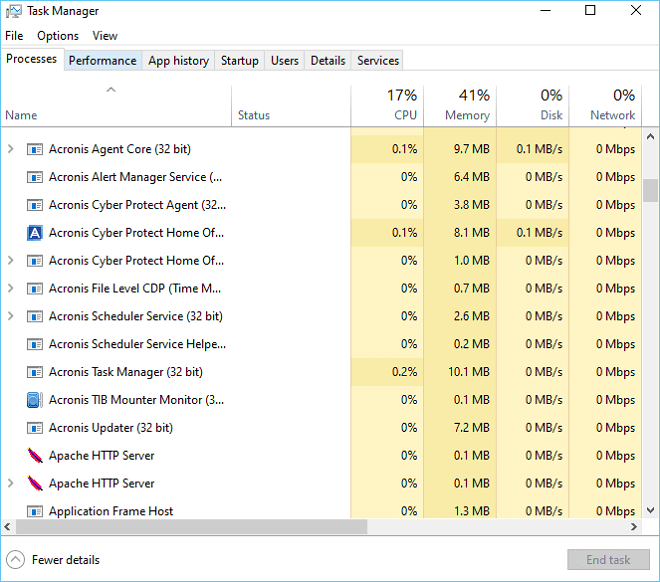Expand the Acronis Agent Core process group

click(x=11, y=149)
